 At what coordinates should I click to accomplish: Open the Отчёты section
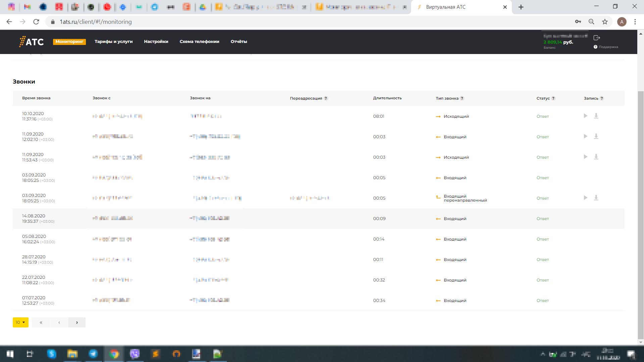coord(239,42)
